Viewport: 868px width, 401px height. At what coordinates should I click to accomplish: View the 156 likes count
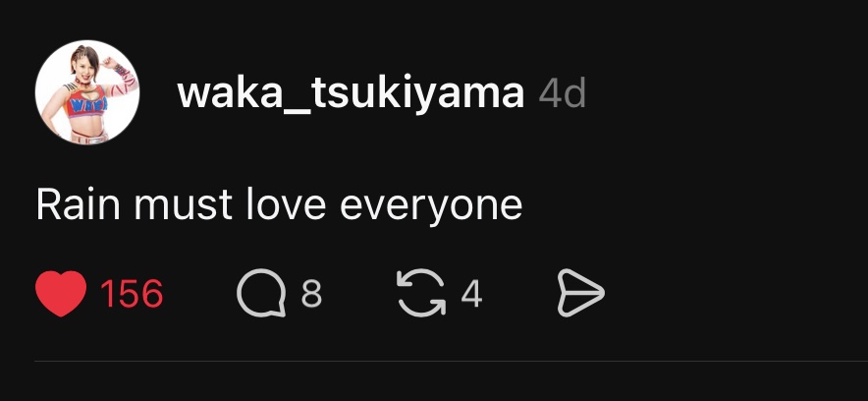click(x=132, y=294)
